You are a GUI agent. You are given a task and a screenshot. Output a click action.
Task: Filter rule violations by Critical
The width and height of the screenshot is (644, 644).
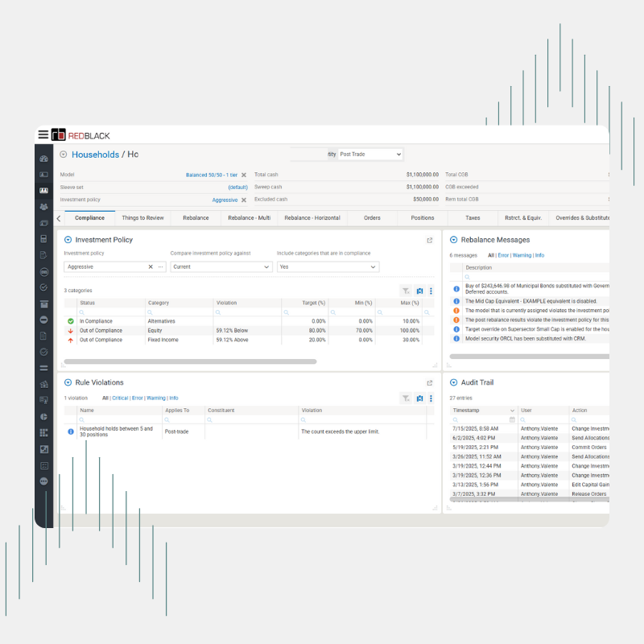120,398
